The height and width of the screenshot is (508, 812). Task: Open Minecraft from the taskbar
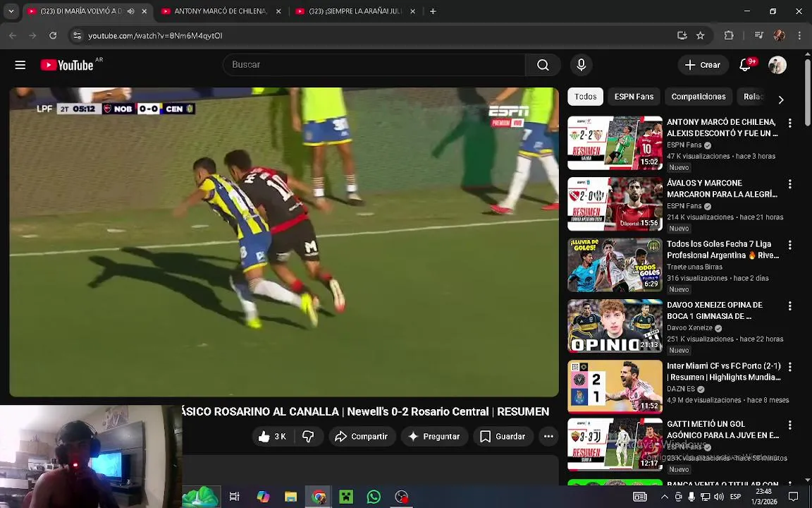[346, 497]
